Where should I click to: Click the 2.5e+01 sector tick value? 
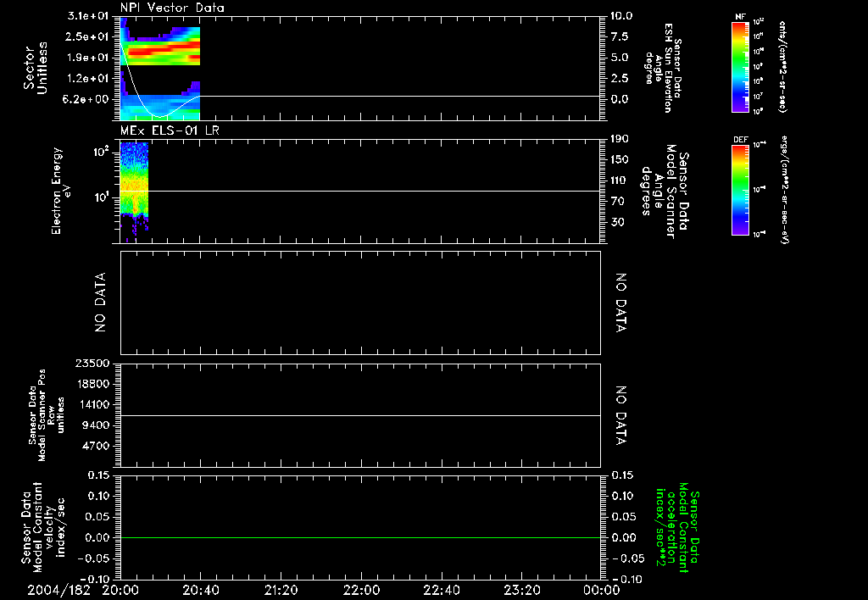tap(87, 36)
